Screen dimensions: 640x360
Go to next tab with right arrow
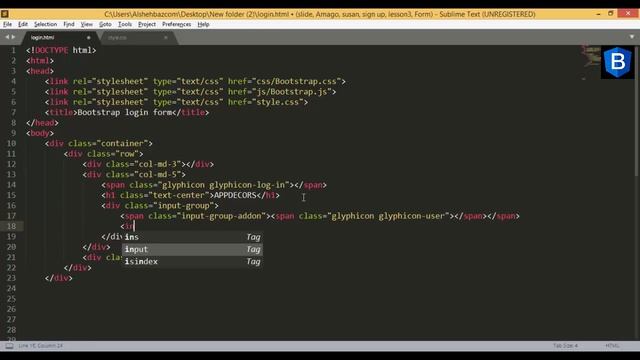pos(13,37)
